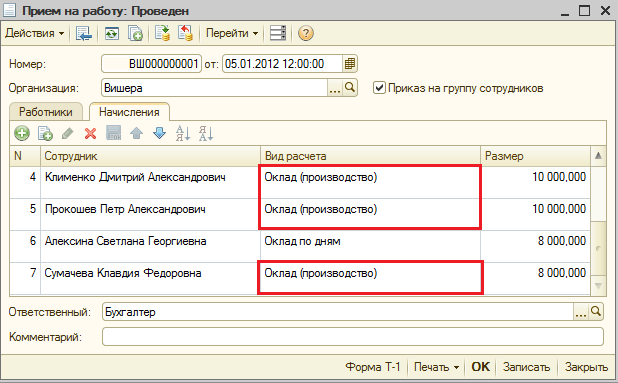Open calendar picker next to date field

pos(350,64)
